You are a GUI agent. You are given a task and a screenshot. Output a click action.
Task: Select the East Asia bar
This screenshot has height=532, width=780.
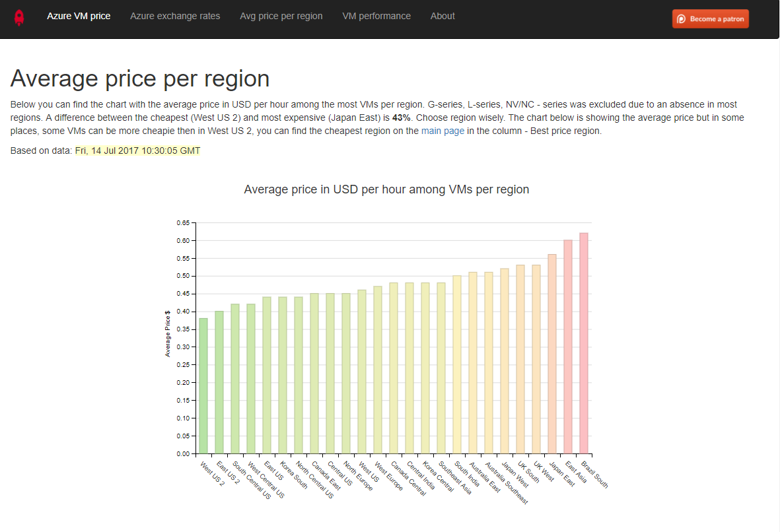click(568, 347)
